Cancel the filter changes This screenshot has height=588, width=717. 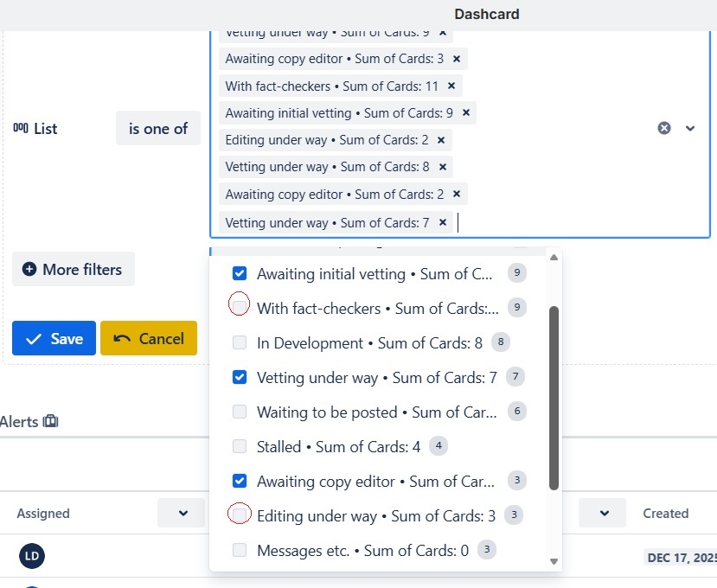149,338
